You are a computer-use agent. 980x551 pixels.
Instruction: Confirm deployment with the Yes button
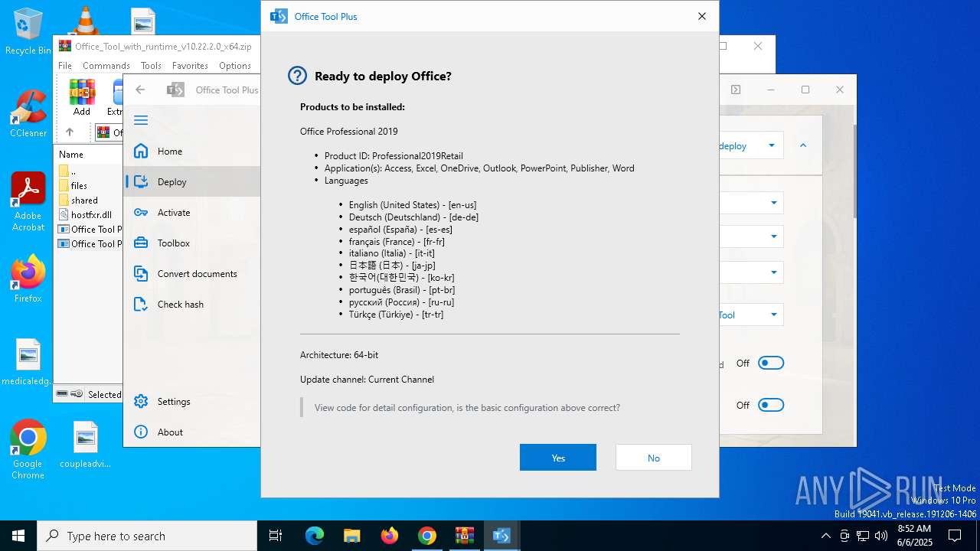pyautogui.click(x=557, y=458)
